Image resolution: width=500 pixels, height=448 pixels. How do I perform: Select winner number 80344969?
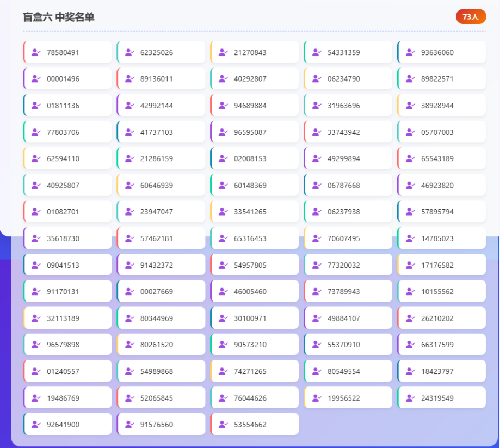click(x=161, y=318)
